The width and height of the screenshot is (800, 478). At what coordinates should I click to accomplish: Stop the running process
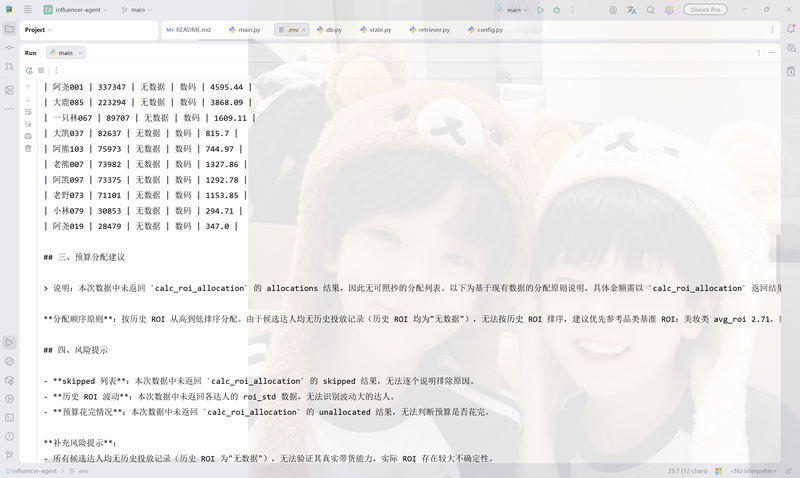tap(41, 70)
